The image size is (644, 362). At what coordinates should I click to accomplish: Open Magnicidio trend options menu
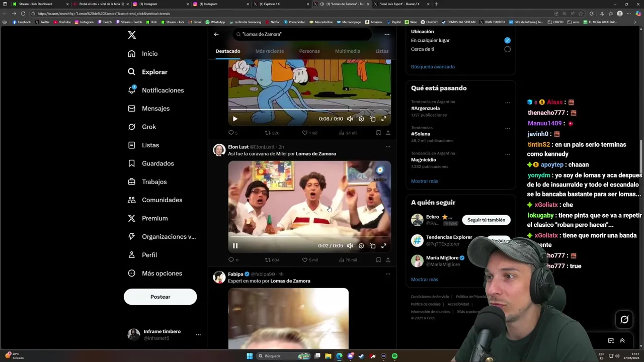(x=507, y=154)
